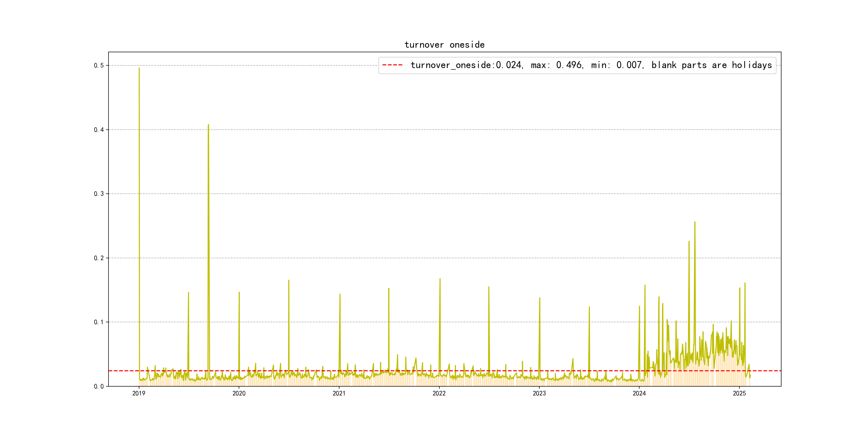868x434 pixels.
Task: Click the 0.4 y-axis tick label
Action: coord(99,130)
